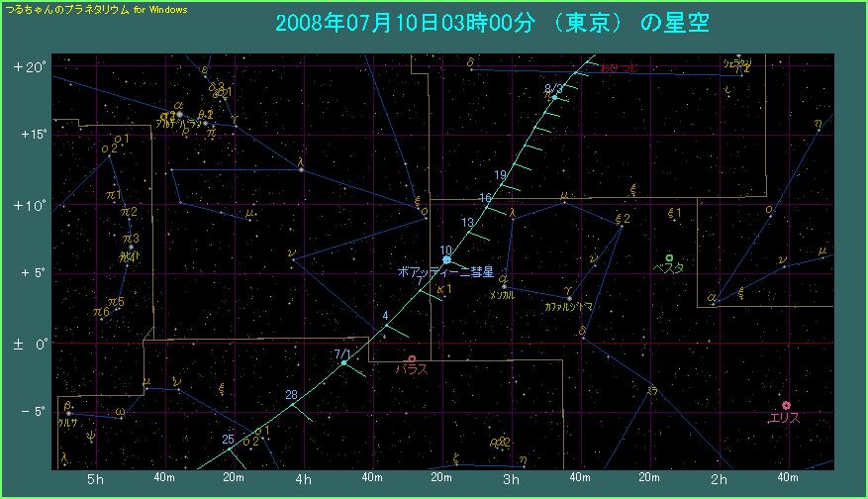
Task: Click the エリス text label
Action: pyautogui.click(x=784, y=418)
